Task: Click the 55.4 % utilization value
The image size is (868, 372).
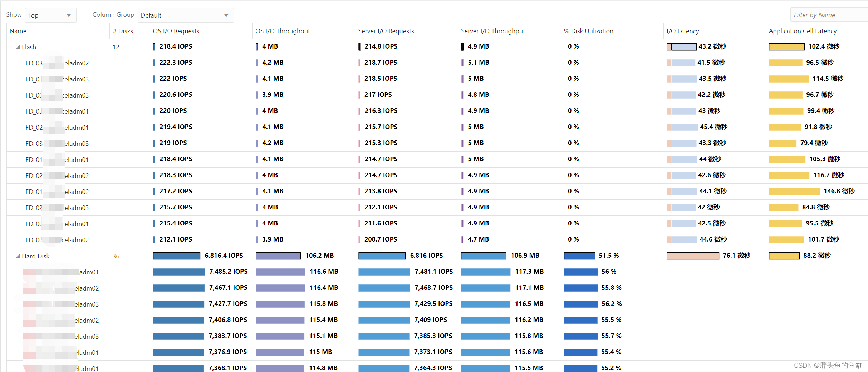Action: pyautogui.click(x=611, y=352)
